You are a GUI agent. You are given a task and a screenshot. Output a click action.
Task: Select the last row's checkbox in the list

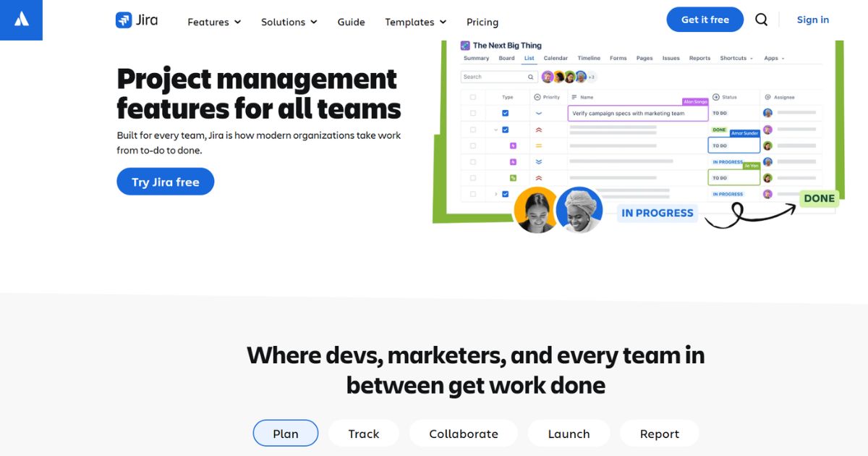pos(473,194)
